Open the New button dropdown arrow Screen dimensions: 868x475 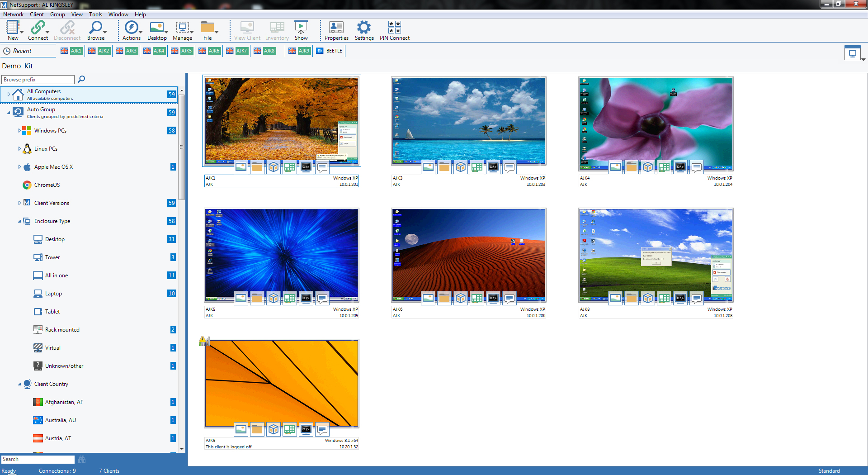pyautogui.click(x=22, y=32)
